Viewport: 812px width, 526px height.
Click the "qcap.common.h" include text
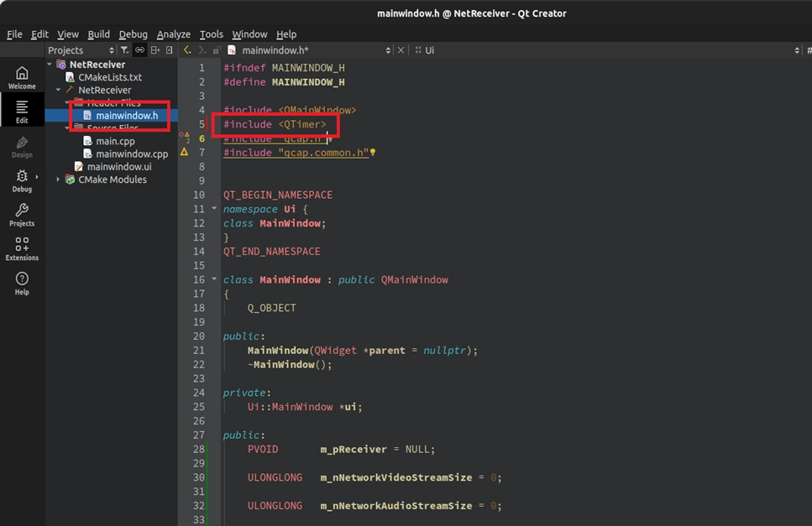point(323,153)
